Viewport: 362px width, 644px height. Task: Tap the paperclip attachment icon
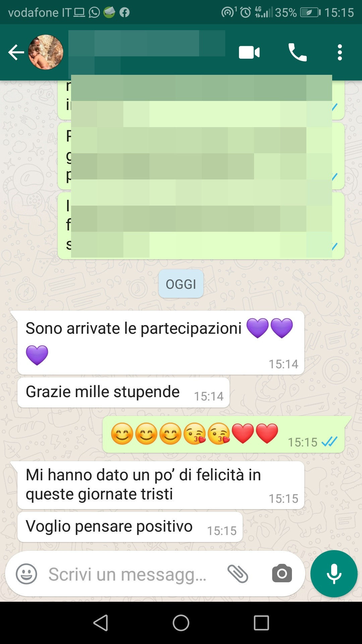(x=238, y=574)
